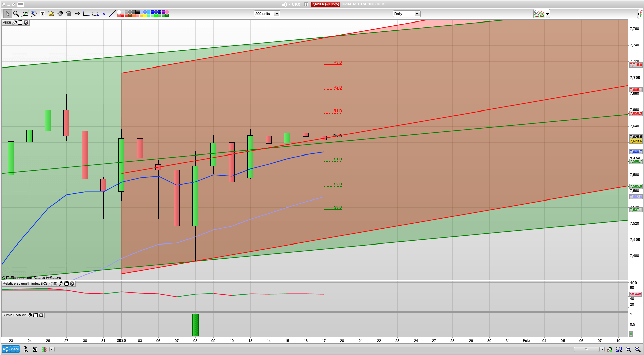The width and height of the screenshot is (644, 355).
Task: Click the Share button
Action: pyautogui.click(x=11, y=349)
